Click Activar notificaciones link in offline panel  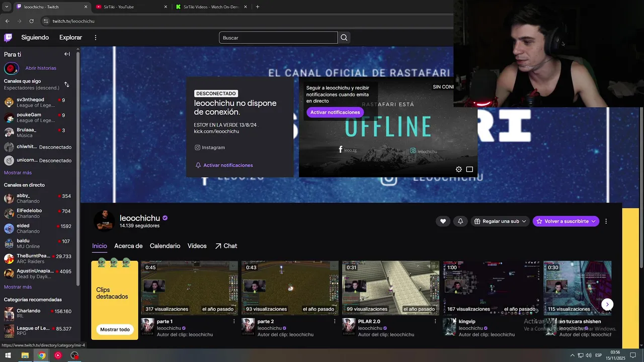[224, 165]
